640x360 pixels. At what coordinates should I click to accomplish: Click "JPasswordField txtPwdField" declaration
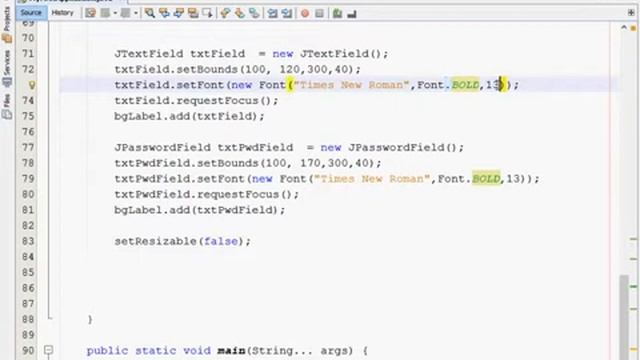point(204,147)
